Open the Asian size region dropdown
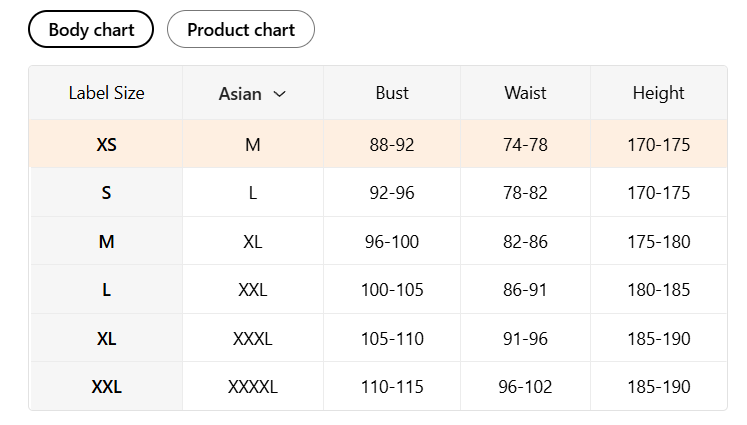Screen dimensions: 747x425 (x=252, y=93)
